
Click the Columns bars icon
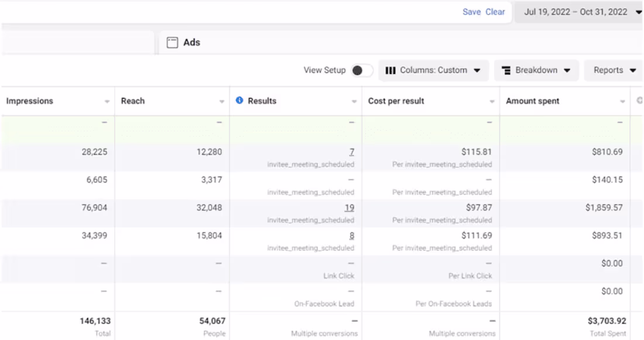pos(390,70)
